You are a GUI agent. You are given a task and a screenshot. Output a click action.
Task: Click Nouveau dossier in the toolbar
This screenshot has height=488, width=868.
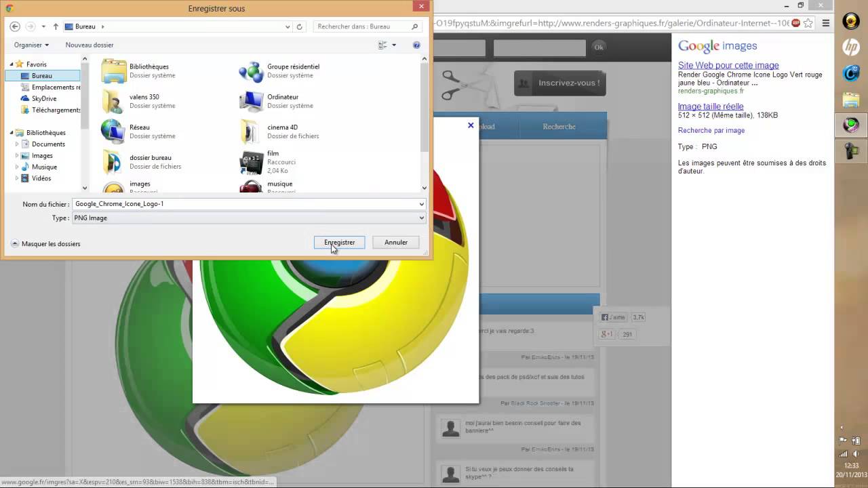pyautogui.click(x=90, y=45)
